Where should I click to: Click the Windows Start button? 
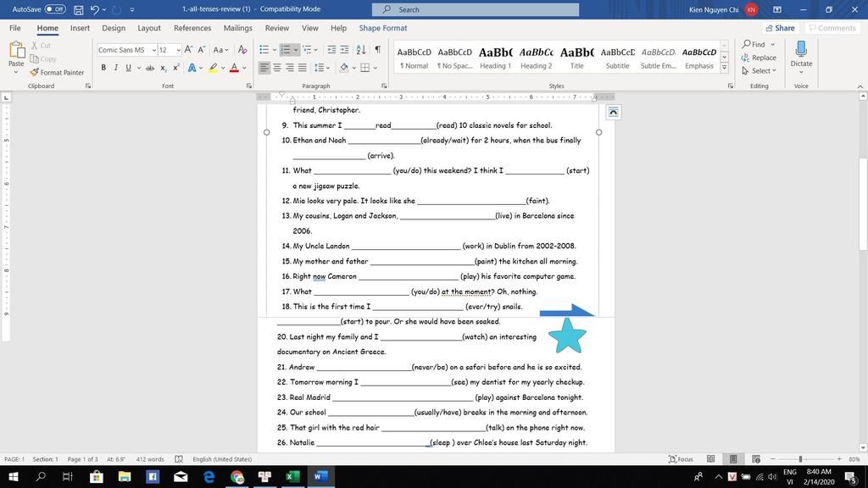coord(14,476)
